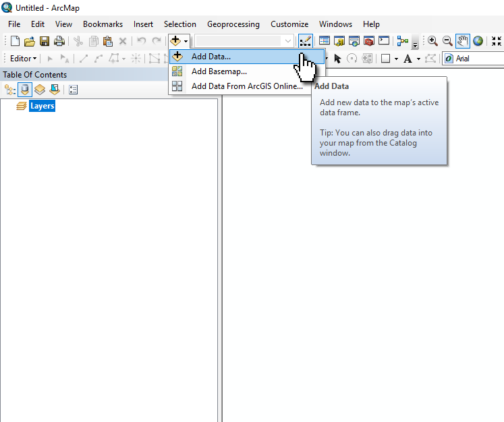Choose Add Data... from the dropdown menu

coord(247,57)
